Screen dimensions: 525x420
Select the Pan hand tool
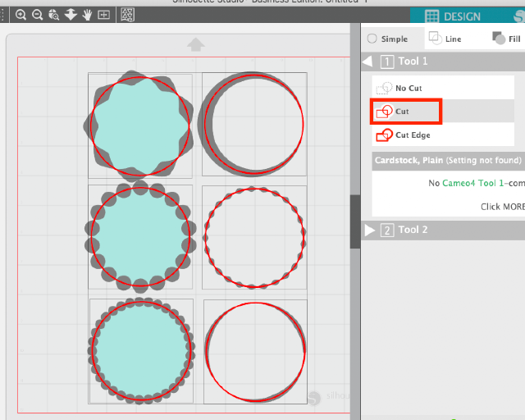pos(88,15)
